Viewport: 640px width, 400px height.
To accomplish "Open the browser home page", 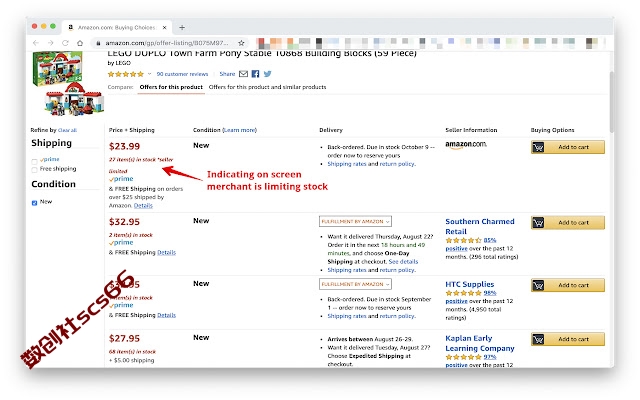I will [x=80, y=43].
